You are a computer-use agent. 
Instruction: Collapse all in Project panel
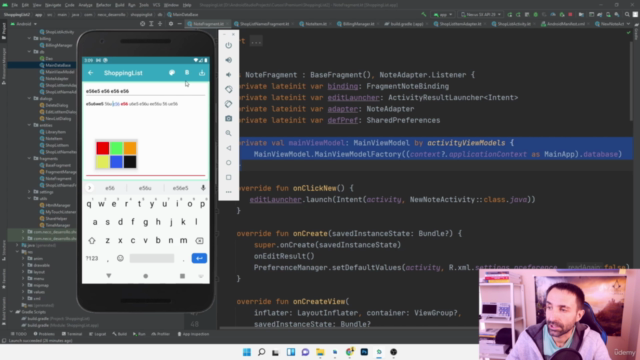[x=160, y=24]
